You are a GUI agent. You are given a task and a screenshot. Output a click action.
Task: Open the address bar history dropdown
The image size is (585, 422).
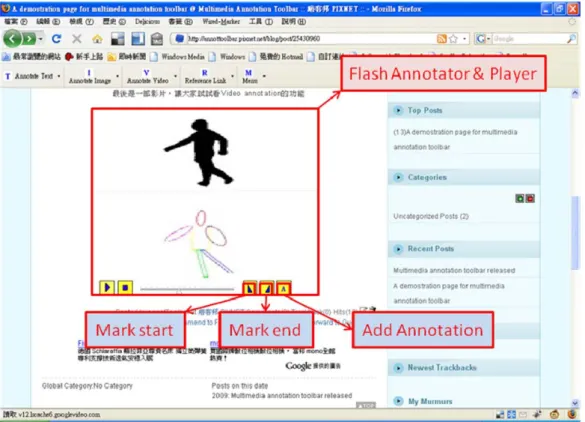[464, 38]
